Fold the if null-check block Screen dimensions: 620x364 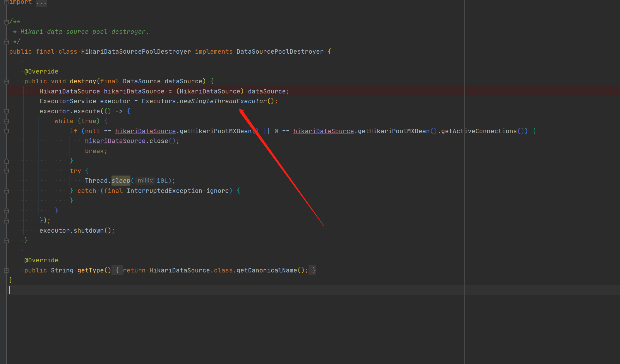[x=6, y=131]
